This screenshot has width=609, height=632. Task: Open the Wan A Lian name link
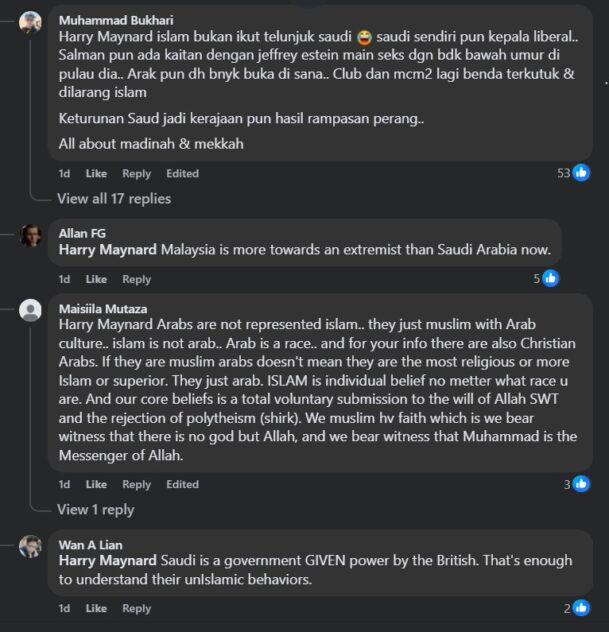[92, 544]
